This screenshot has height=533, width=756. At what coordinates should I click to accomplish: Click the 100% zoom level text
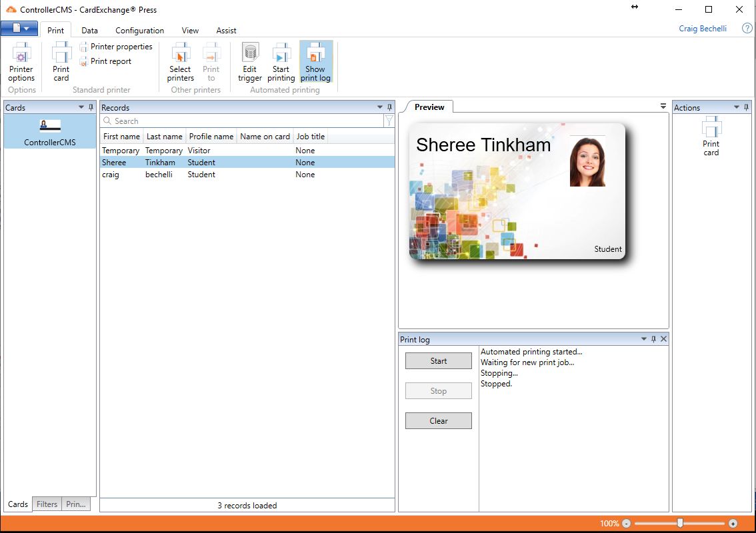coord(609,524)
